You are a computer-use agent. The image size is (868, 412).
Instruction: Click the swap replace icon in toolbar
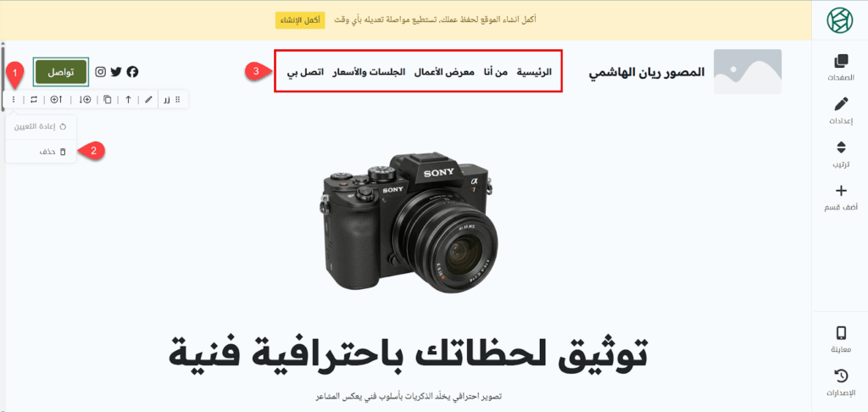[34, 100]
